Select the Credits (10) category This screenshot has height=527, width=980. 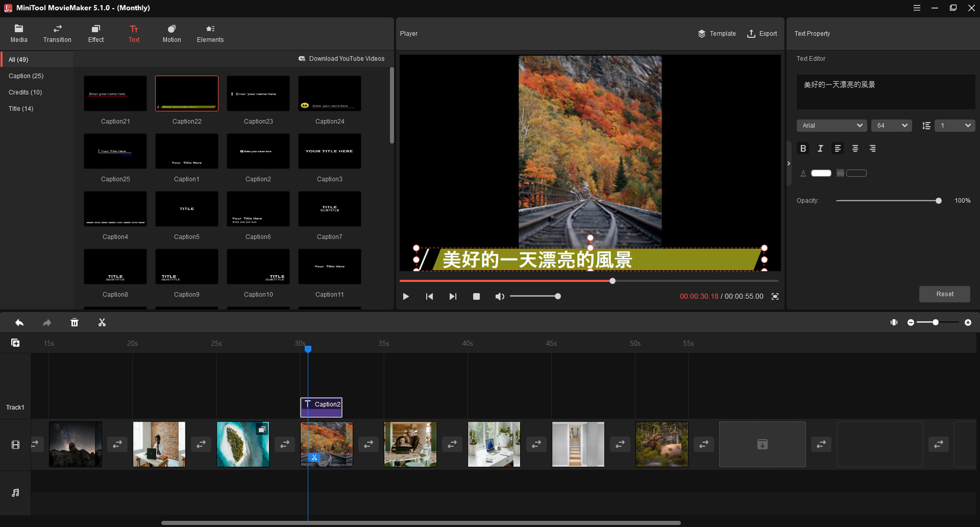[x=25, y=93]
